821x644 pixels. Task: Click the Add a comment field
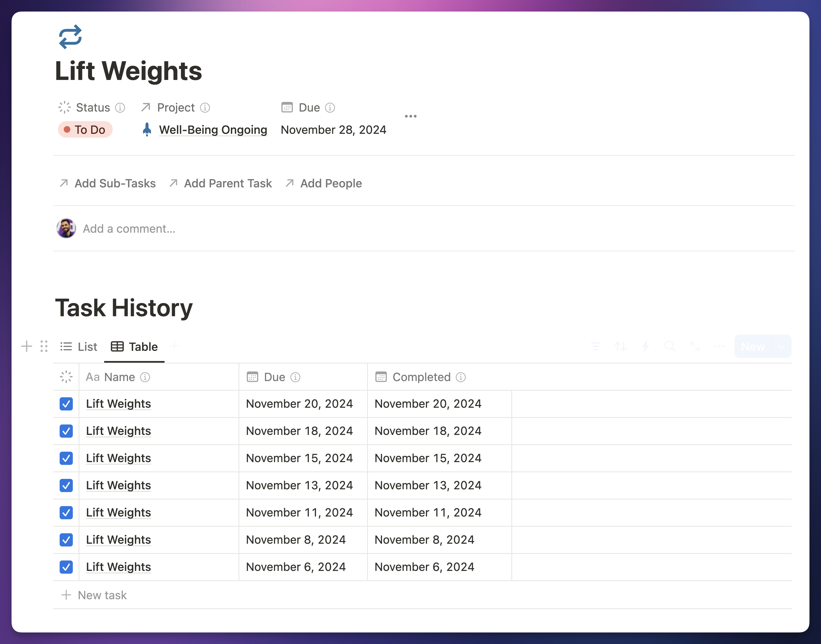[x=129, y=229]
